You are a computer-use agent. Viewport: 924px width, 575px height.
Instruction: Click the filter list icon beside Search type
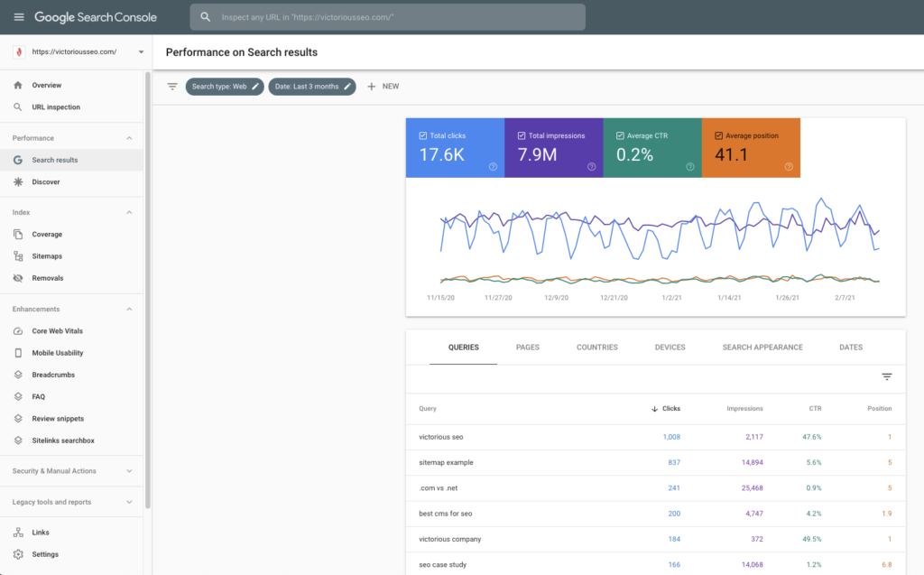(x=172, y=87)
